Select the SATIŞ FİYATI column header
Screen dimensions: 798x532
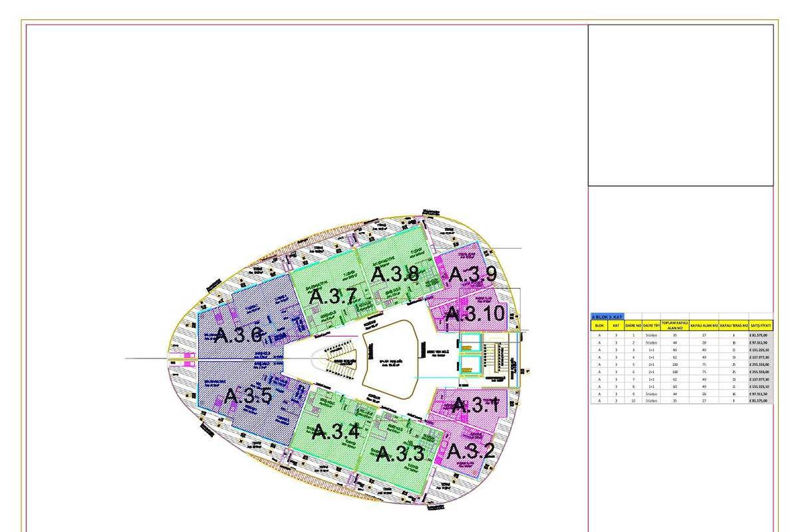coord(761,326)
